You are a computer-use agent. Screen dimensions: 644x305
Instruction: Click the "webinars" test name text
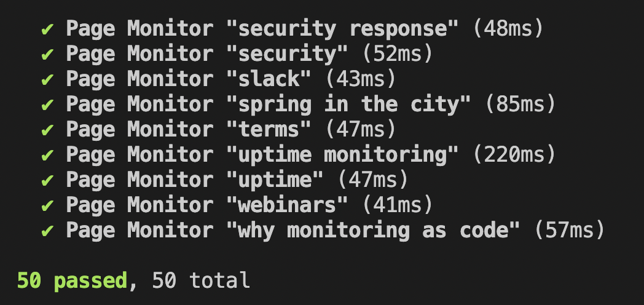(287, 205)
